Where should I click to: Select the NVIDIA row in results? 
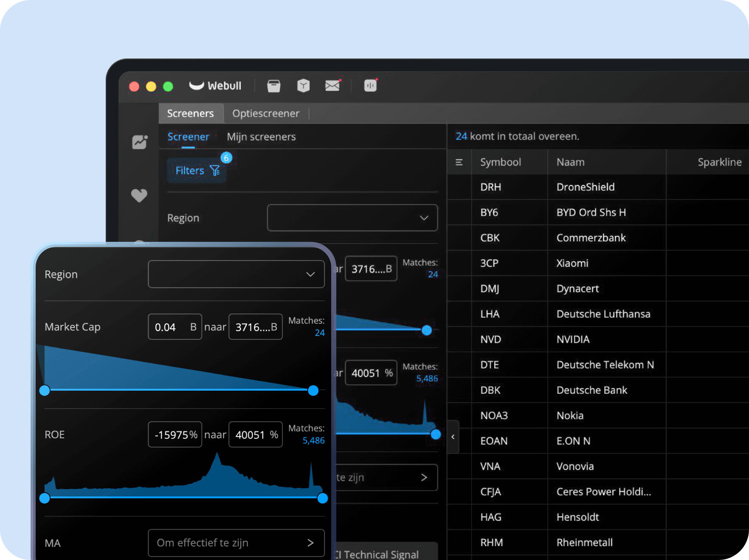pyautogui.click(x=573, y=339)
